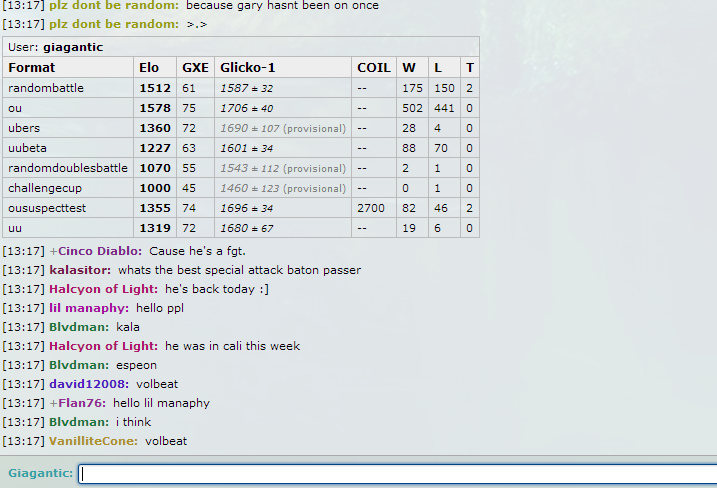The image size is (717, 488).
Task: Click the COIL column header
Action: 374,68
